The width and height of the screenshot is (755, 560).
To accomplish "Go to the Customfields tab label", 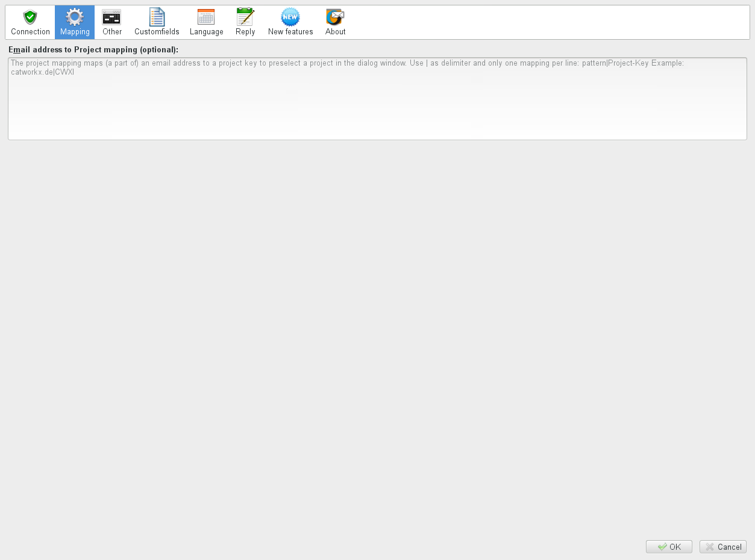I will [157, 32].
